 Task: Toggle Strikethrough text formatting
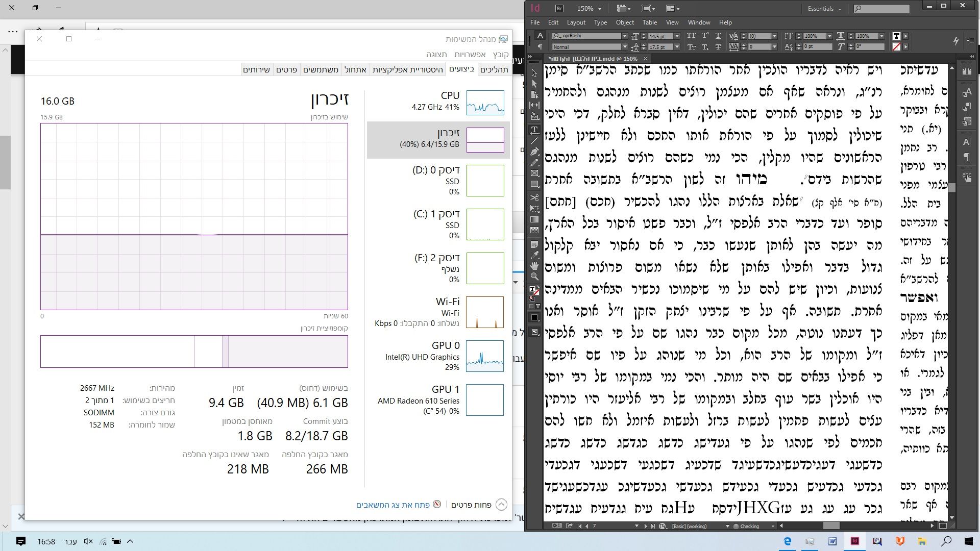pyautogui.click(x=718, y=47)
